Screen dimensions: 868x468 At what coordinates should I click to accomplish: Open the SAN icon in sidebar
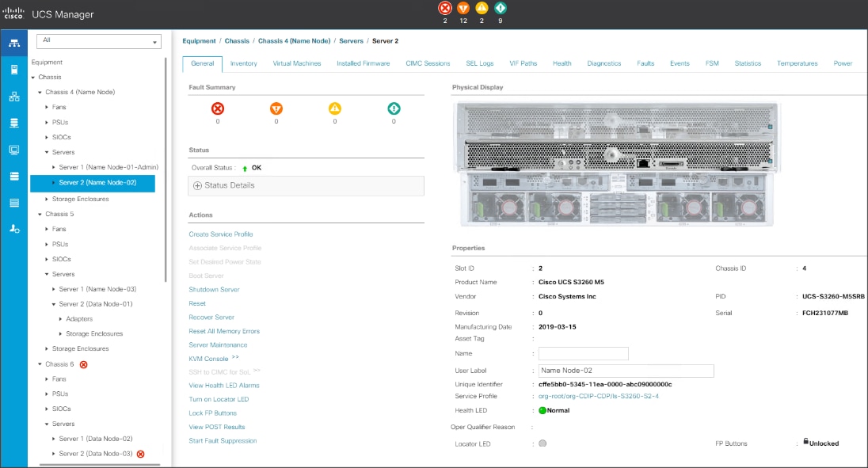tap(14, 123)
